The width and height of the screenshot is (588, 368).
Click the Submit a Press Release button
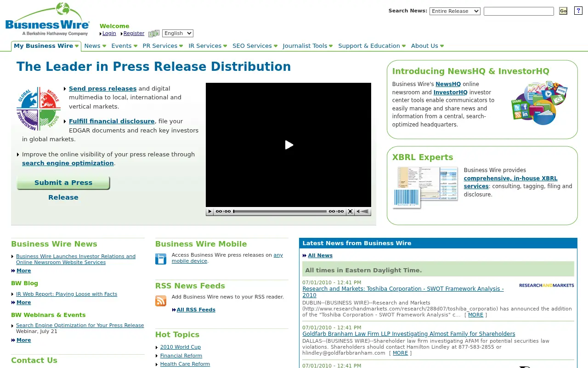63,183
